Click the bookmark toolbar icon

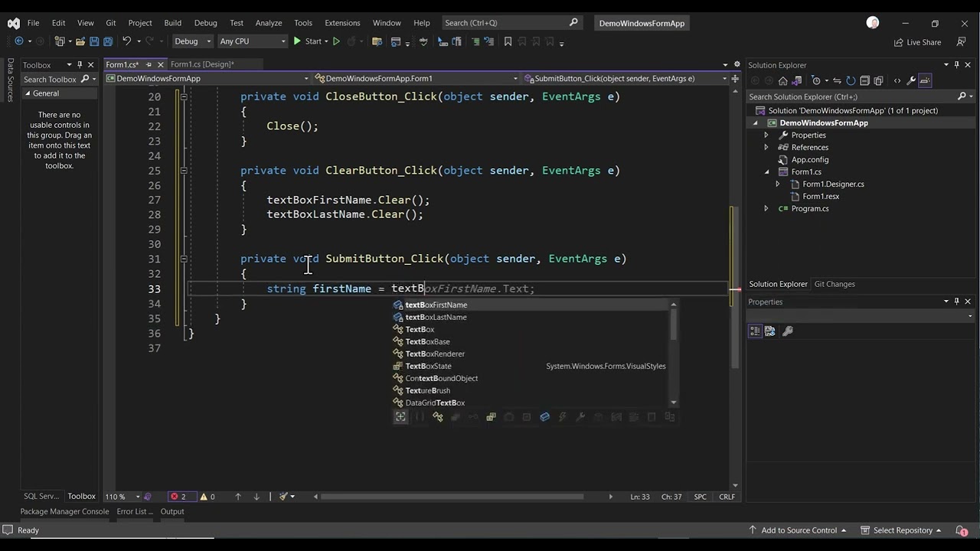(x=508, y=41)
